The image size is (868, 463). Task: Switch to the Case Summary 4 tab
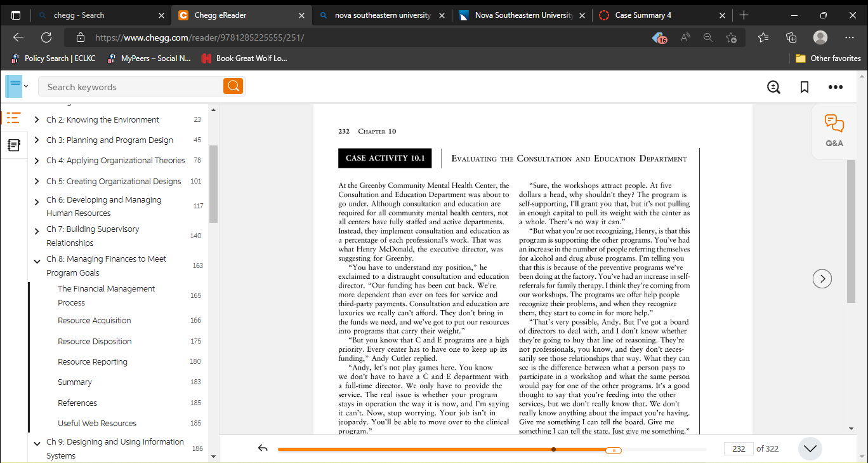pos(663,15)
